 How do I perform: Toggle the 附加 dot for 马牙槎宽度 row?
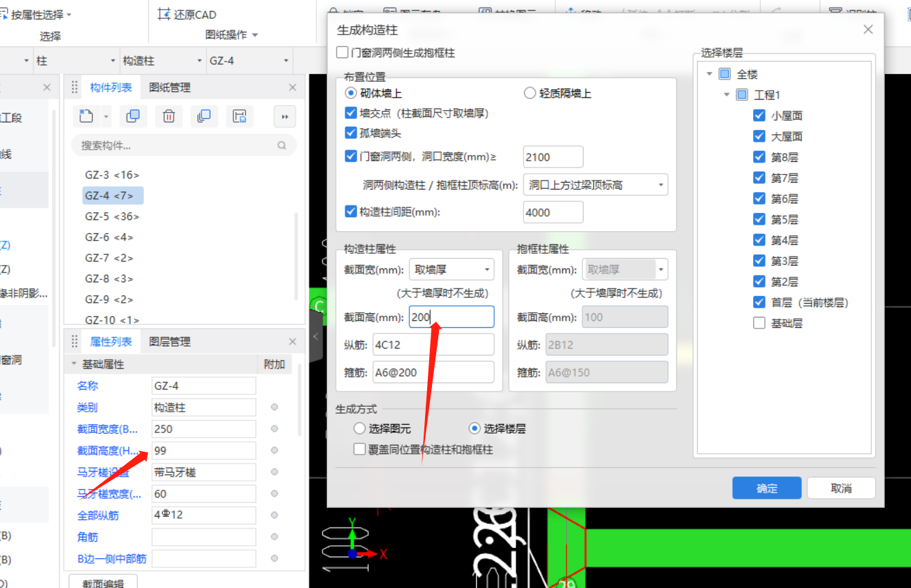point(275,494)
